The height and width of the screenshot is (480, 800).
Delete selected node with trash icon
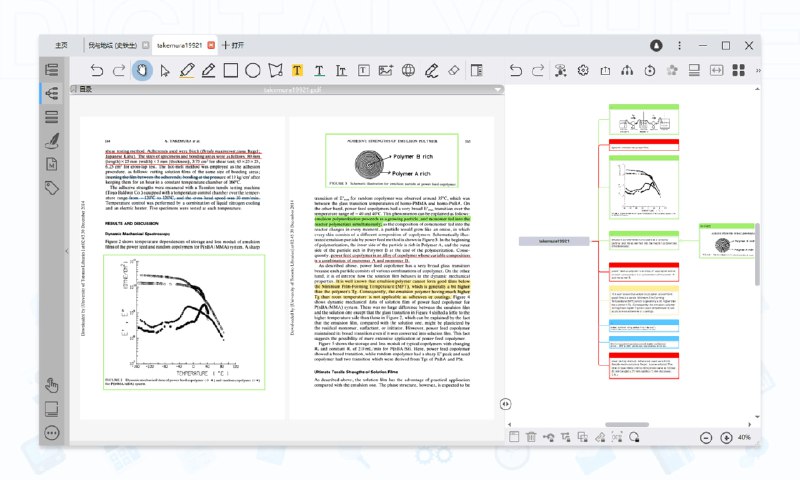coord(533,437)
